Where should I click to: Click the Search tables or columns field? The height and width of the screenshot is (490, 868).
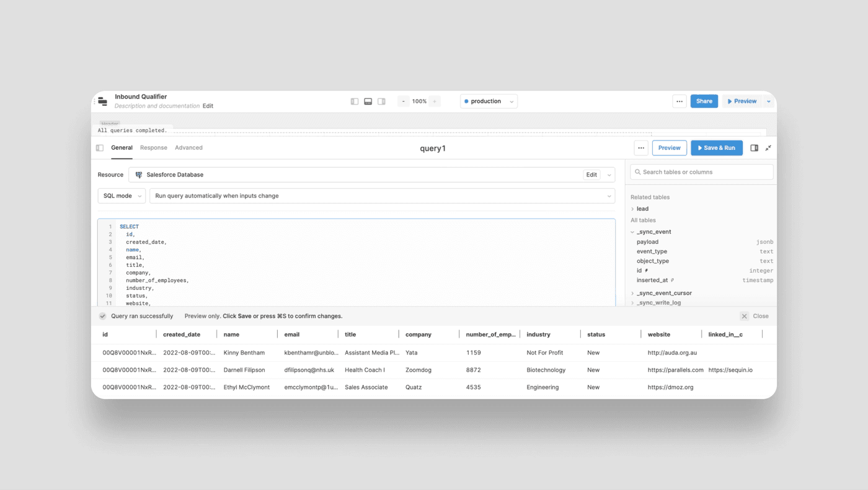(x=702, y=172)
